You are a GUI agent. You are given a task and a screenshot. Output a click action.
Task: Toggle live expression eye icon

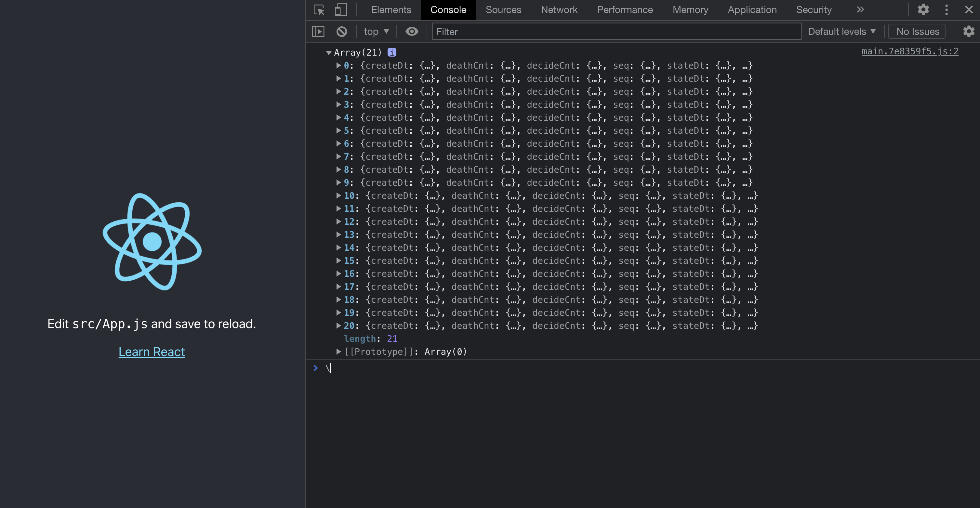[x=412, y=32]
